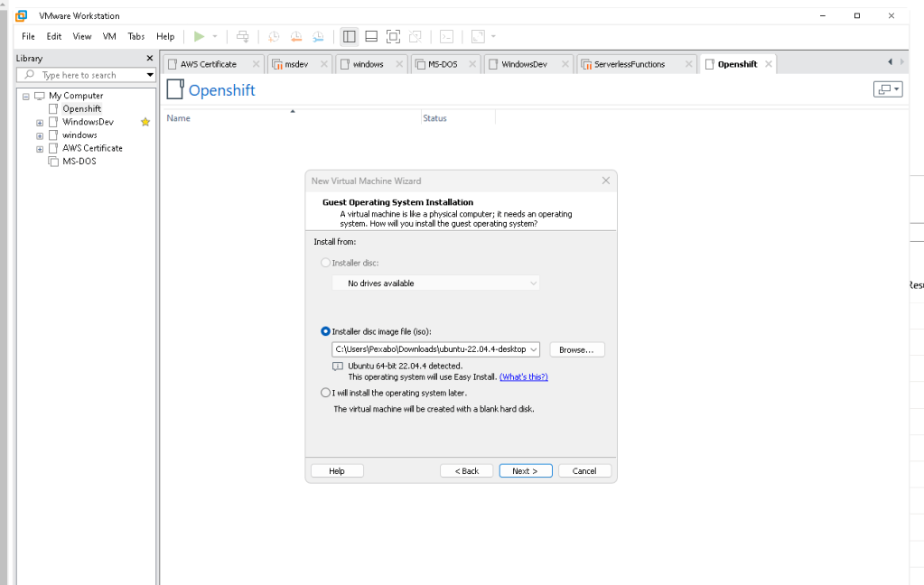Image resolution: width=924 pixels, height=585 pixels.
Task: Toggle the thumbnail bar view icon
Action: tap(371, 36)
